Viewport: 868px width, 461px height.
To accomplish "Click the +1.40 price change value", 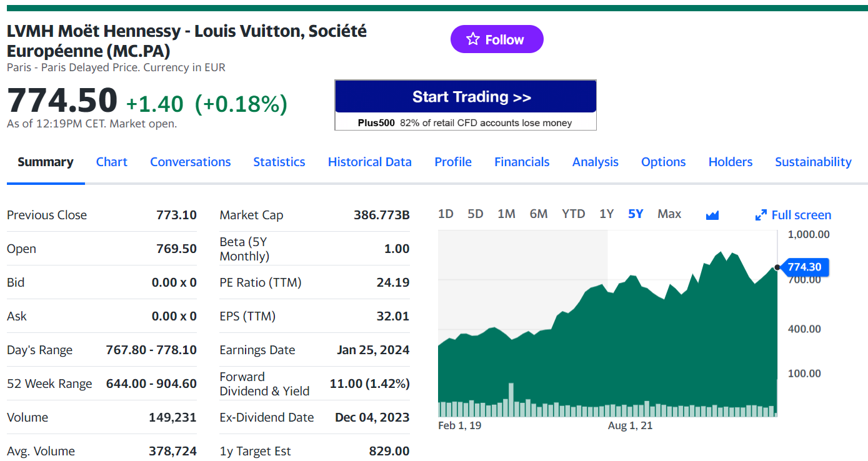I will tap(155, 104).
